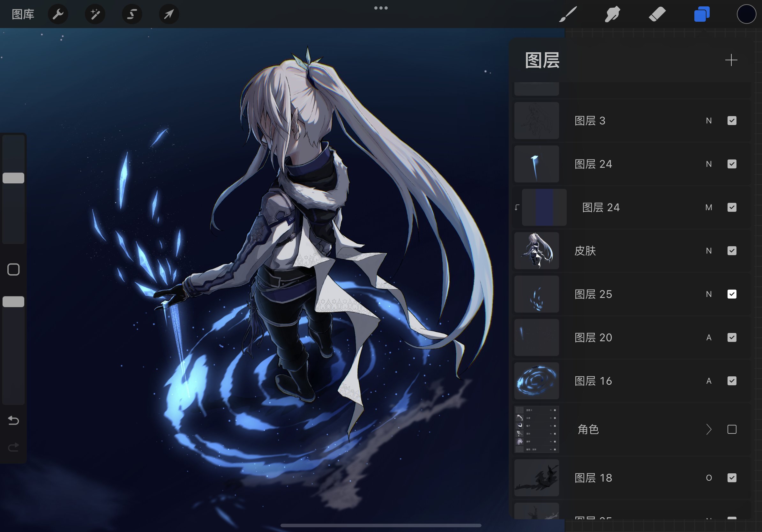This screenshot has height=532, width=762.
Task: Go back to 图库 gallery
Action: pos(23,14)
